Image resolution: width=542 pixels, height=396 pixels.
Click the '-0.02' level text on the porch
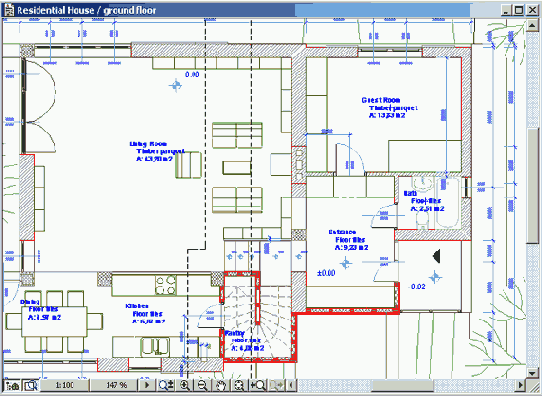417,286
